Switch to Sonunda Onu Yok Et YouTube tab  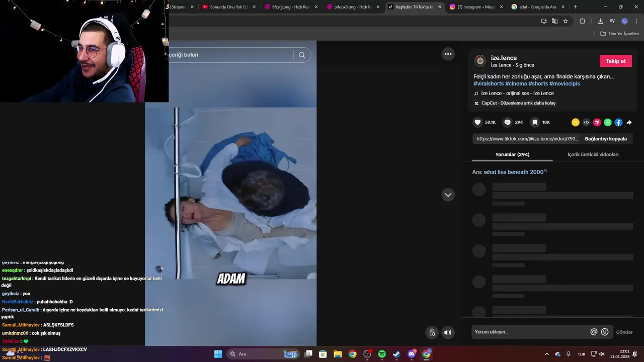pos(229,7)
